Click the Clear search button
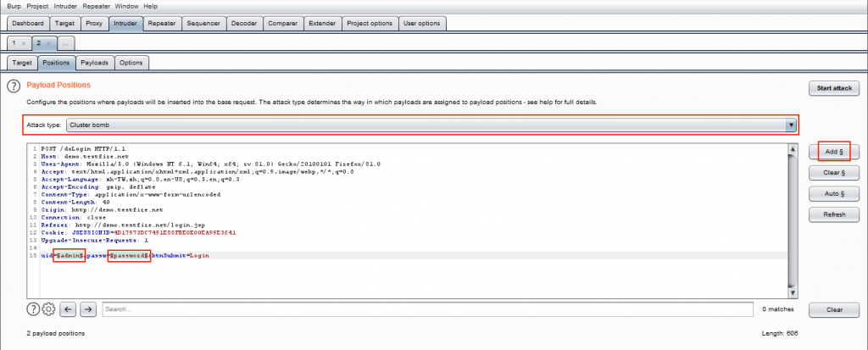 click(834, 309)
